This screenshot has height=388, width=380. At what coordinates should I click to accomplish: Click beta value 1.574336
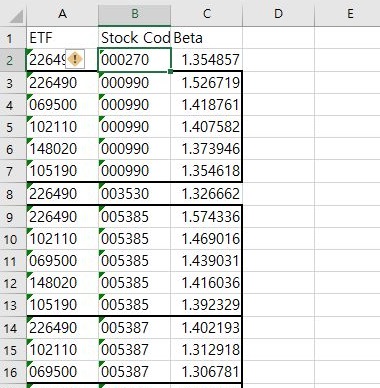pyautogui.click(x=206, y=217)
